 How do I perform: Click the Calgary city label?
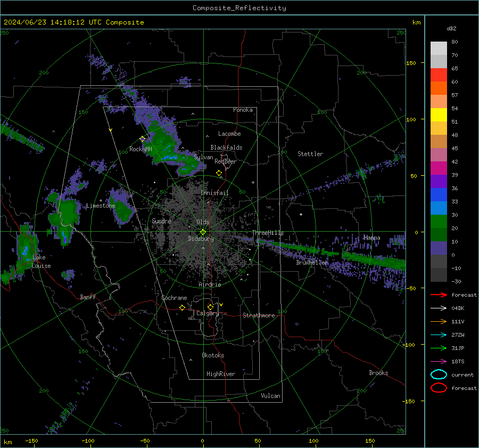coord(208,313)
